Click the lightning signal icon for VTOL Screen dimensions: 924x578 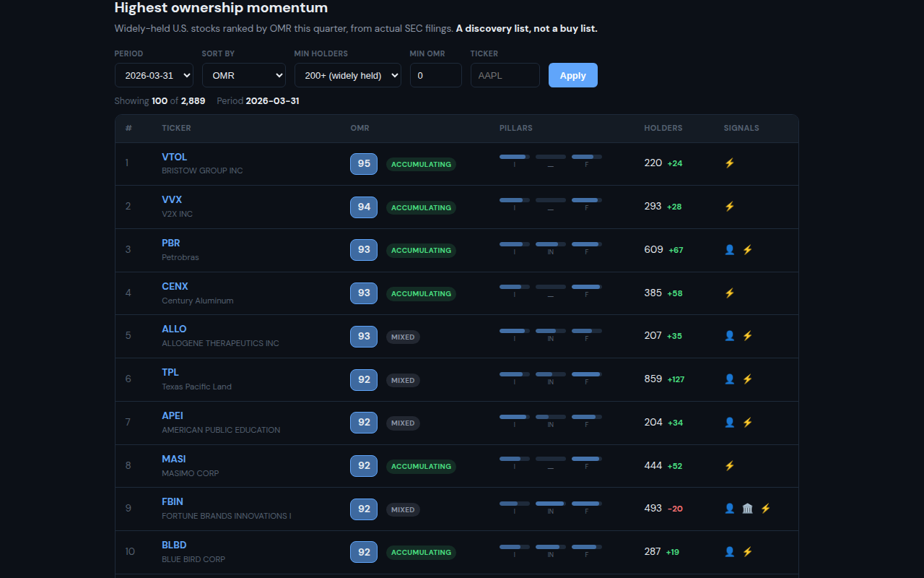click(729, 163)
